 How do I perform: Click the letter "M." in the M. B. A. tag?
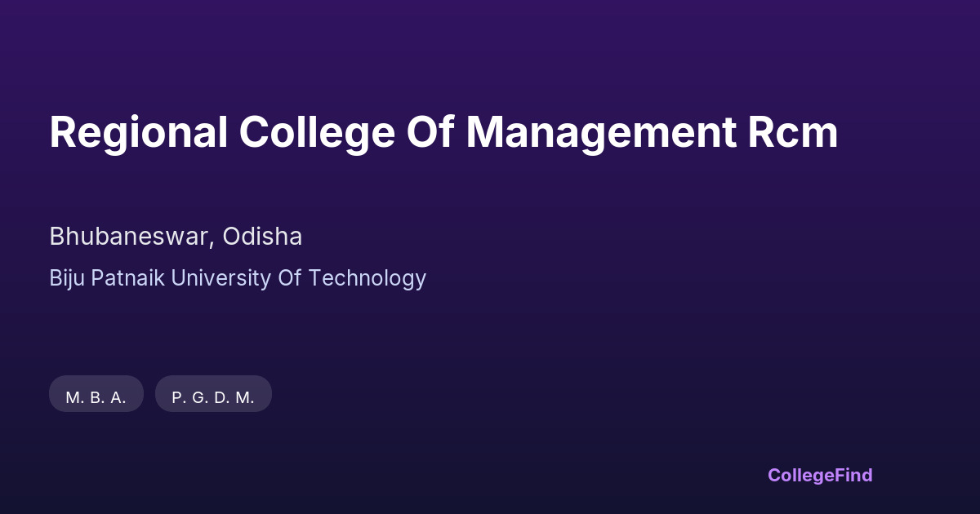(74, 397)
